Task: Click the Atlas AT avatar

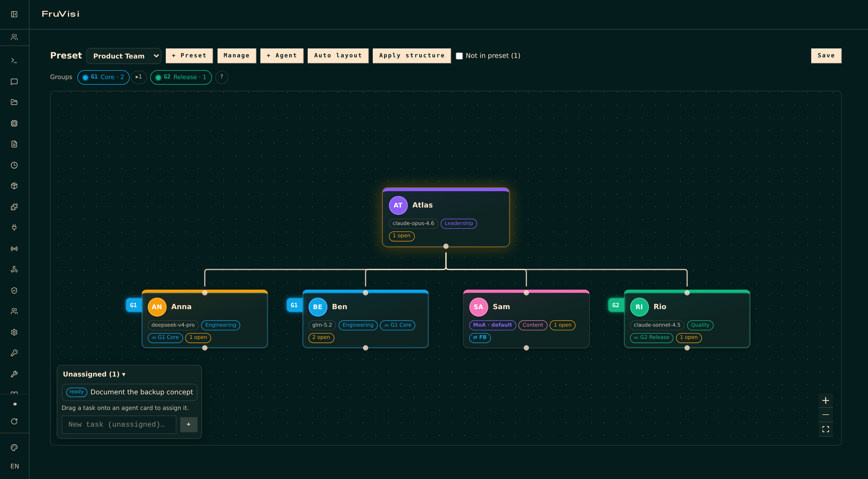Action: pos(398,205)
